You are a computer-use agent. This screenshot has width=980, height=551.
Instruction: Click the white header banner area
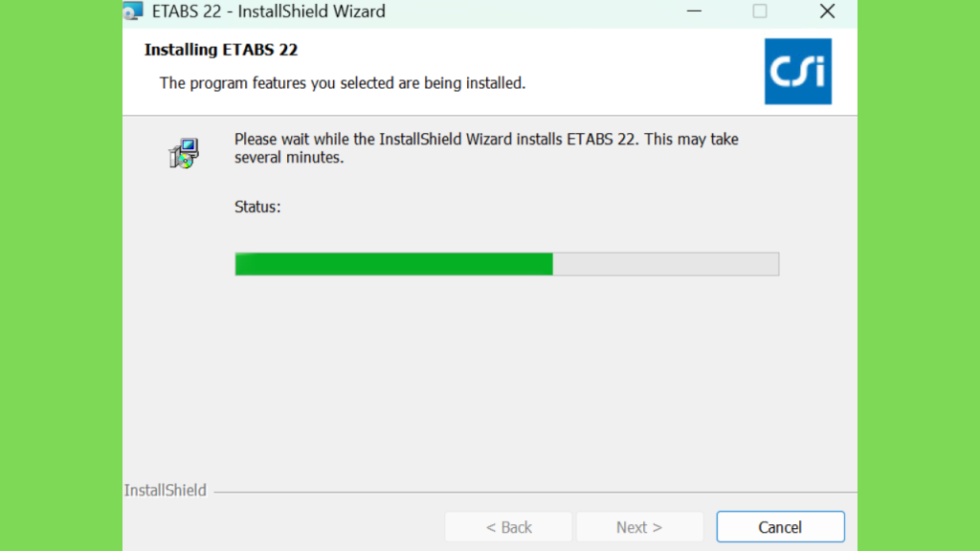pyautogui.click(x=490, y=71)
